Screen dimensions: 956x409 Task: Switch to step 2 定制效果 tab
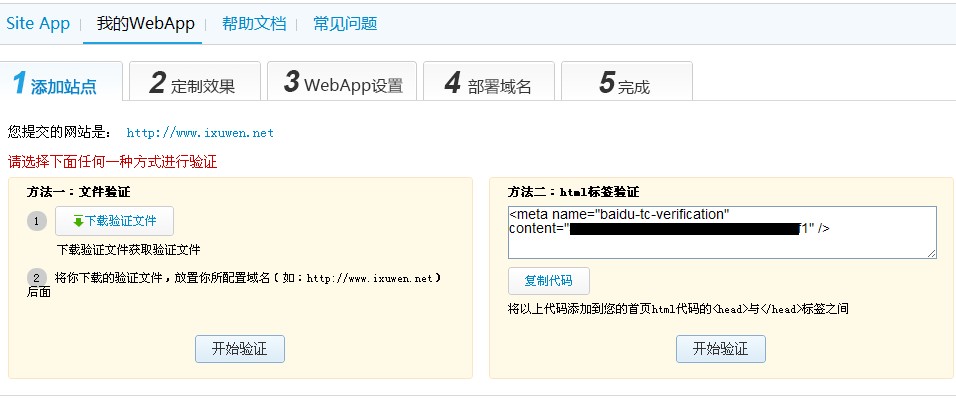point(194,84)
